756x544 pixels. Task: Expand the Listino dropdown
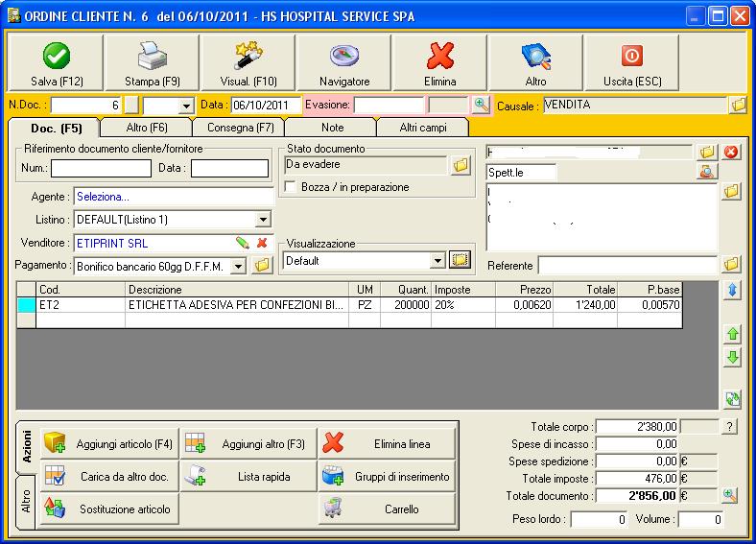(263, 220)
